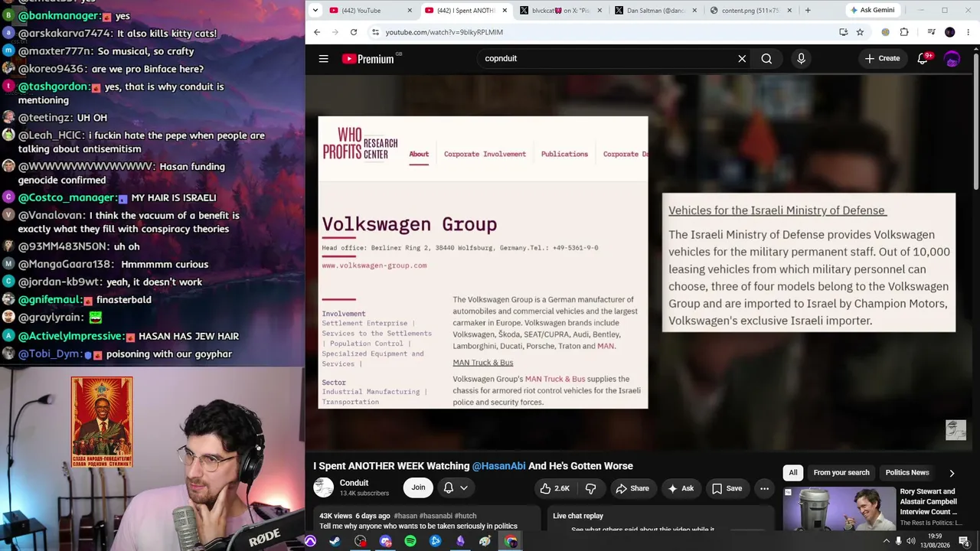Image resolution: width=980 pixels, height=551 pixels.
Task: Select the Politics News chip
Action: pyautogui.click(x=907, y=473)
